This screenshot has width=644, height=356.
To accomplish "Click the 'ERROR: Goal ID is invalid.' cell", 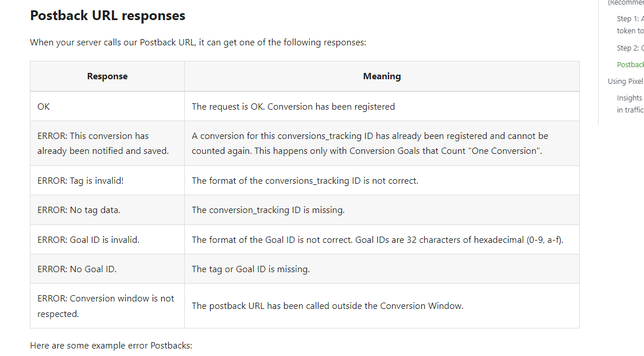I will pos(107,239).
